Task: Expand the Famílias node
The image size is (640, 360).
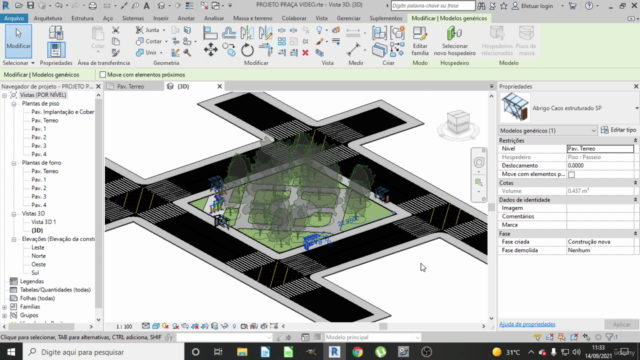Action: 4,307
